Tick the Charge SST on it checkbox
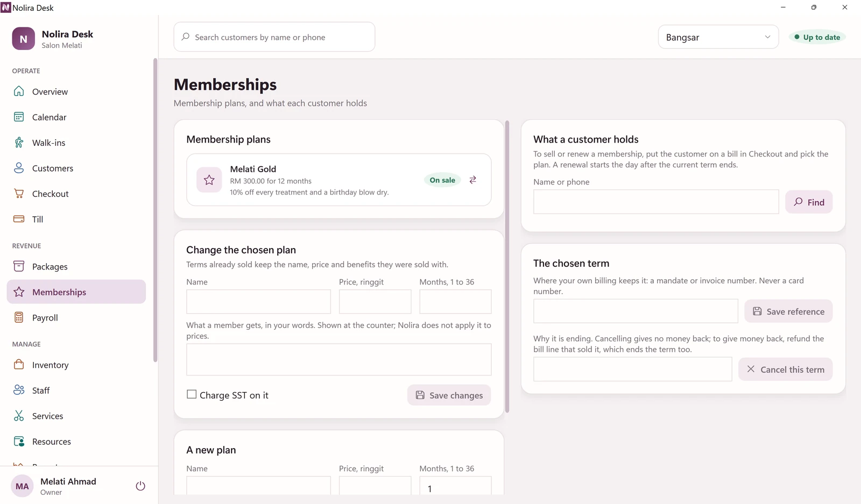The width and height of the screenshot is (861, 504). pyautogui.click(x=192, y=394)
